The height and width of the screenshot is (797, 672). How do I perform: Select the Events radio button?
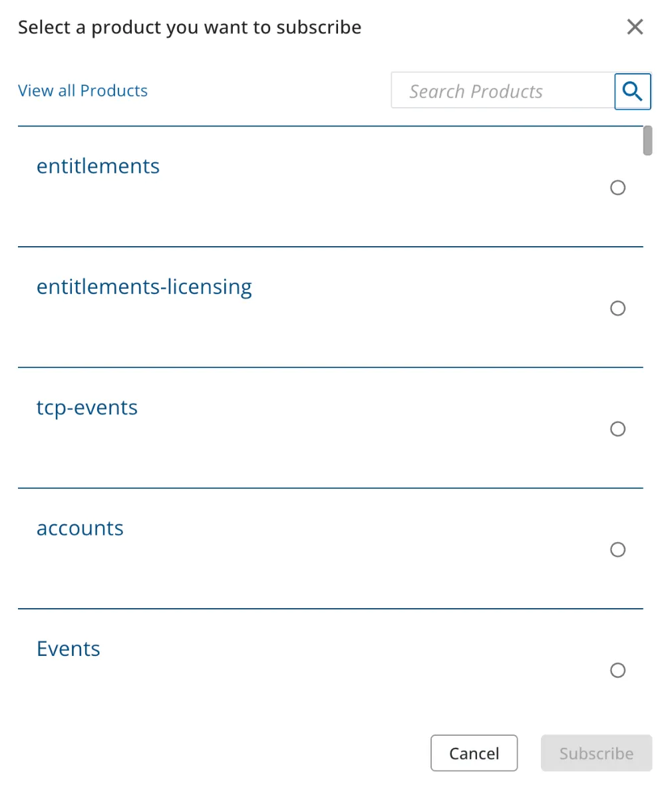click(617, 670)
